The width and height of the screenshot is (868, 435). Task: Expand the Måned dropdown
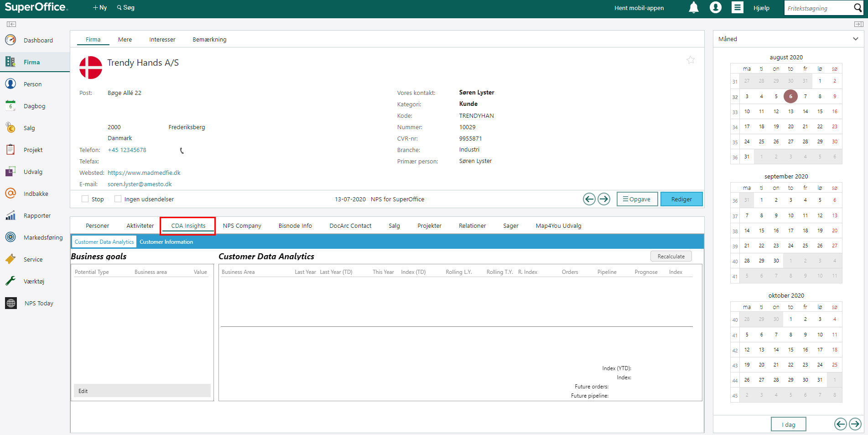coord(855,39)
